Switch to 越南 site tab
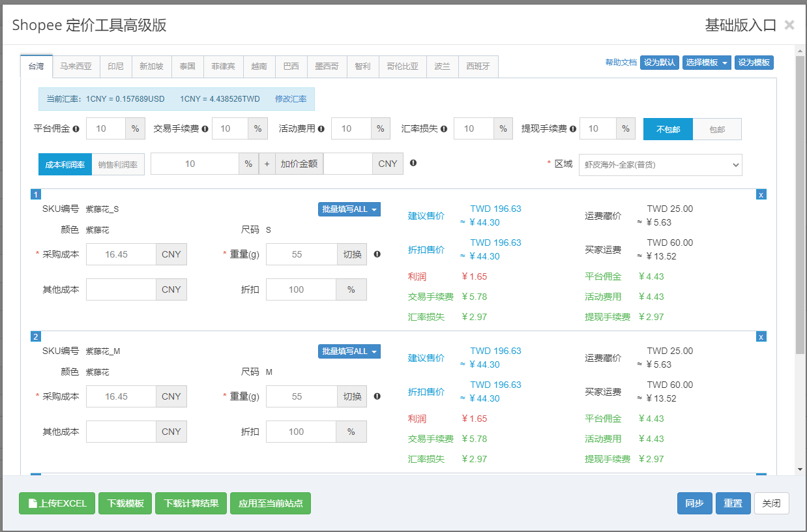Viewport: 807px width, 532px height. click(x=259, y=66)
